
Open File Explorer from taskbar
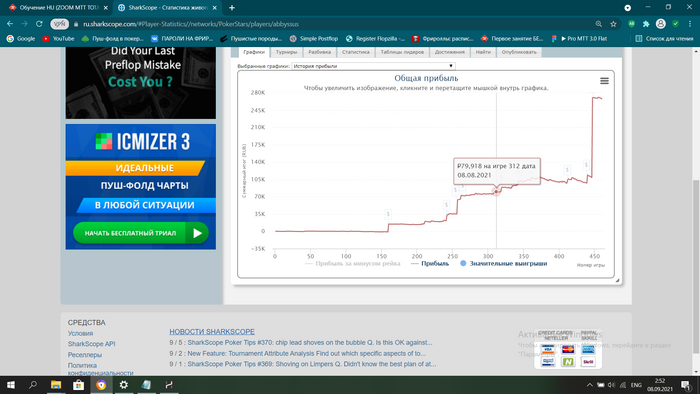click(x=56, y=385)
